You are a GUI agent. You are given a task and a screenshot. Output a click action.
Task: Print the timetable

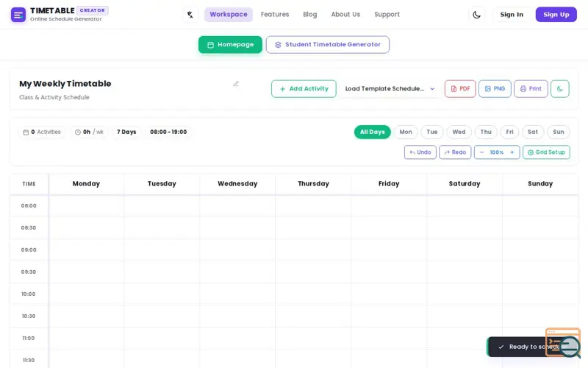531,89
